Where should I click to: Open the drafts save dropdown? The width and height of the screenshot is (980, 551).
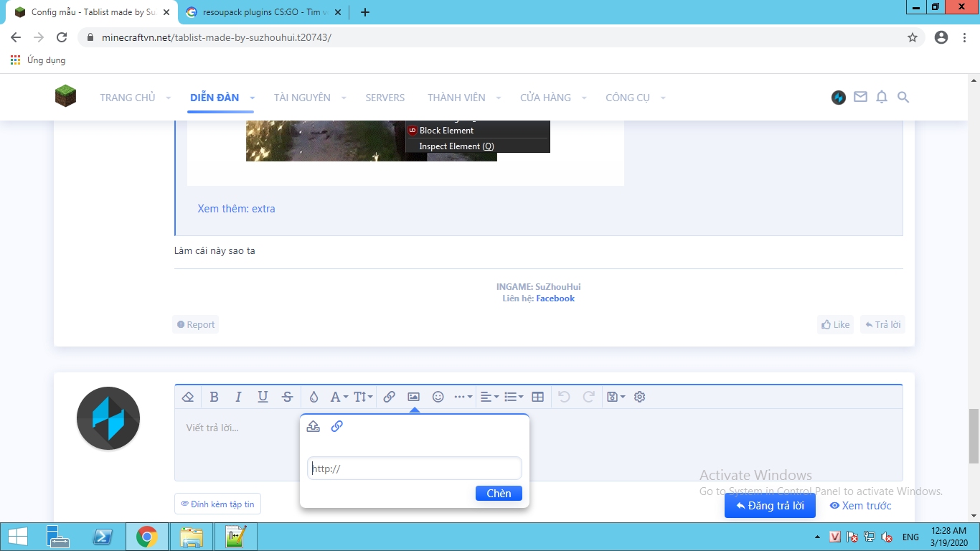[616, 397]
